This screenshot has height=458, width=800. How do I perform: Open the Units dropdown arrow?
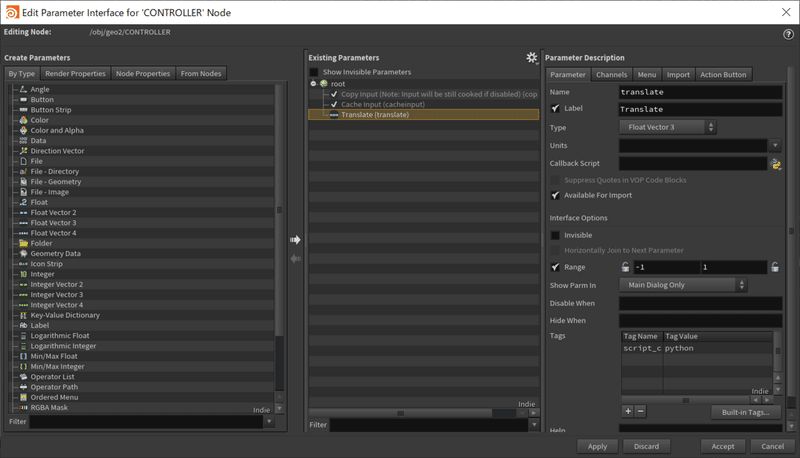click(775, 145)
